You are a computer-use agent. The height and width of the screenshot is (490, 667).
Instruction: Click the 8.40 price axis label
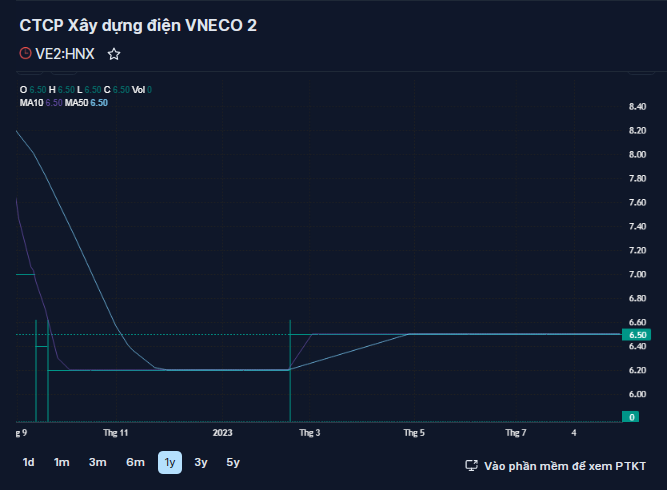[637, 106]
